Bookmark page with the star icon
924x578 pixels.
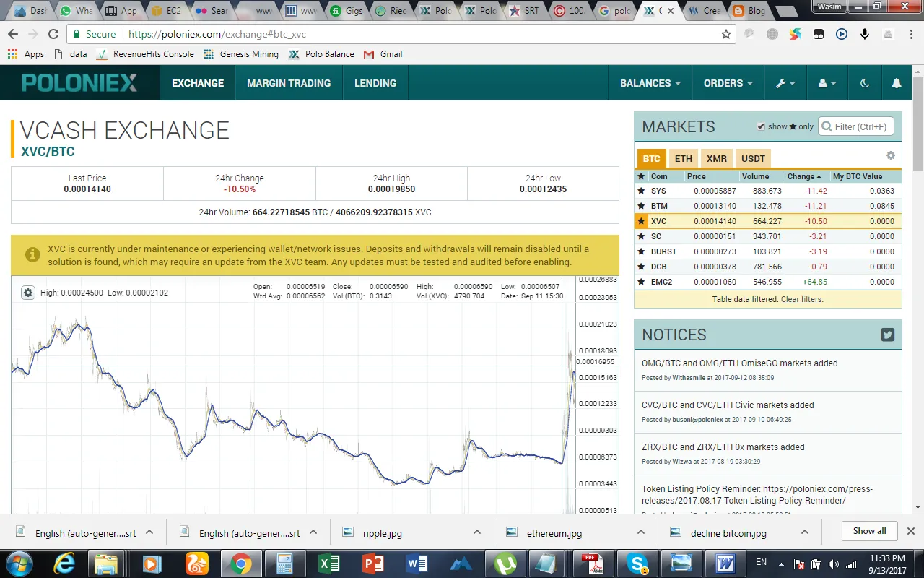tap(726, 34)
